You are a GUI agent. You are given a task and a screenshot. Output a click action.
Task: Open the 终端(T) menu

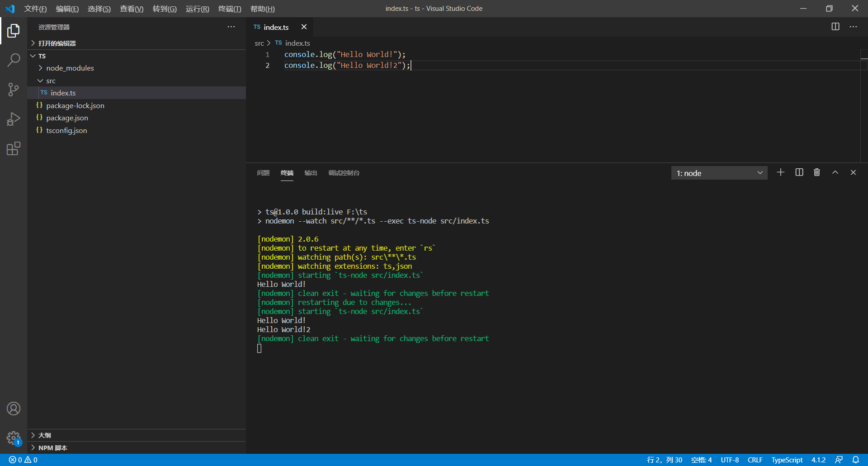coord(230,9)
